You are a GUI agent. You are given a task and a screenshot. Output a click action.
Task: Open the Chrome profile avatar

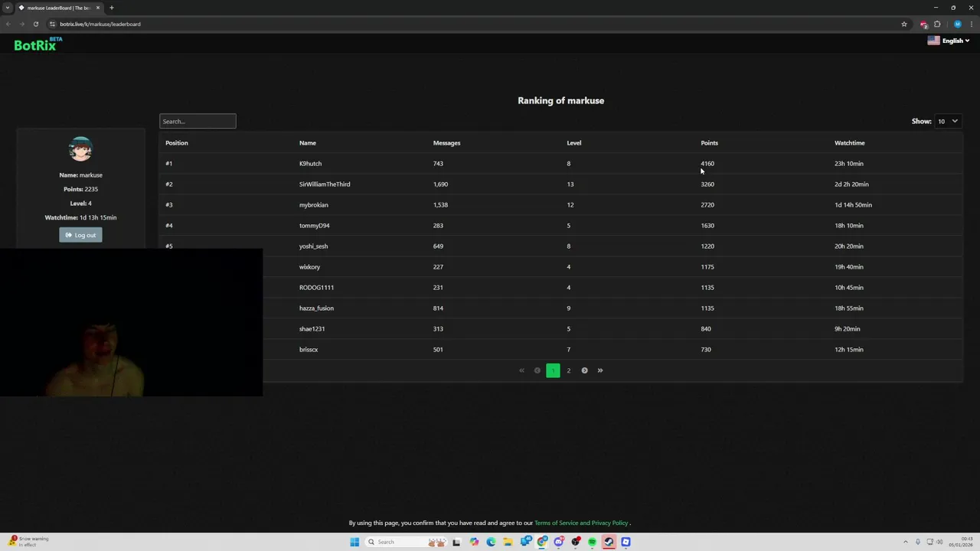[x=957, y=24]
